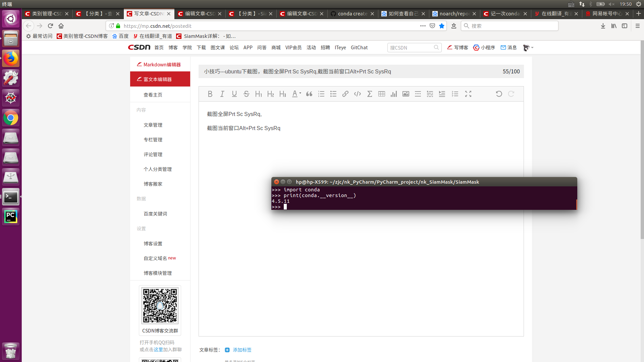
Task: Insert an image in the editor
Action: [406, 94]
